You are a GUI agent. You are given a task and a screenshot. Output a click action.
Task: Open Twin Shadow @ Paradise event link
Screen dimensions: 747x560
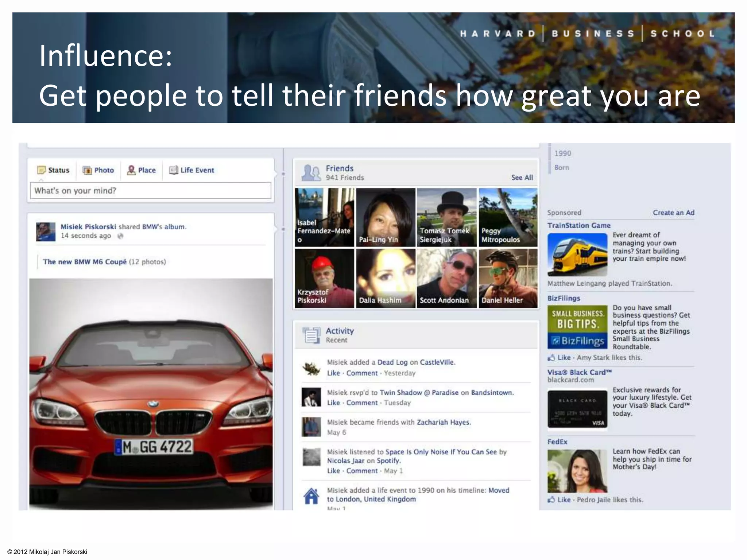click(419, 393)
